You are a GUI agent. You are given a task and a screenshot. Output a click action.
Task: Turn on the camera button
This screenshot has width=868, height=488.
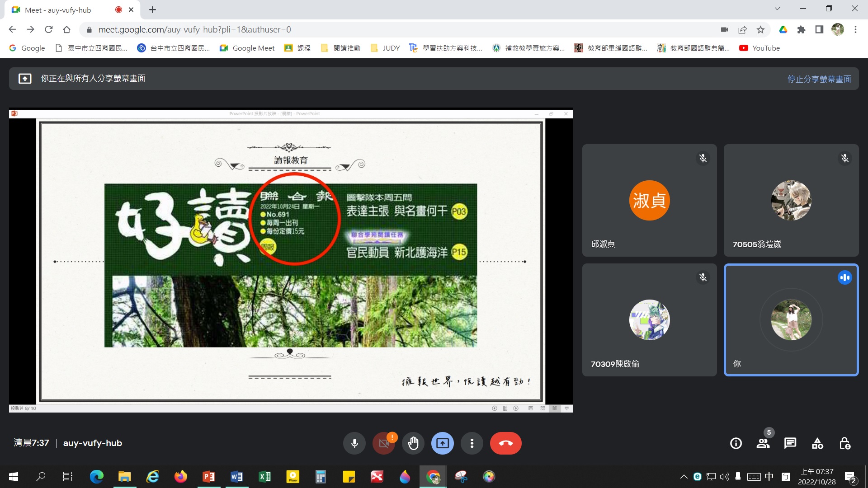click(383, 443)
